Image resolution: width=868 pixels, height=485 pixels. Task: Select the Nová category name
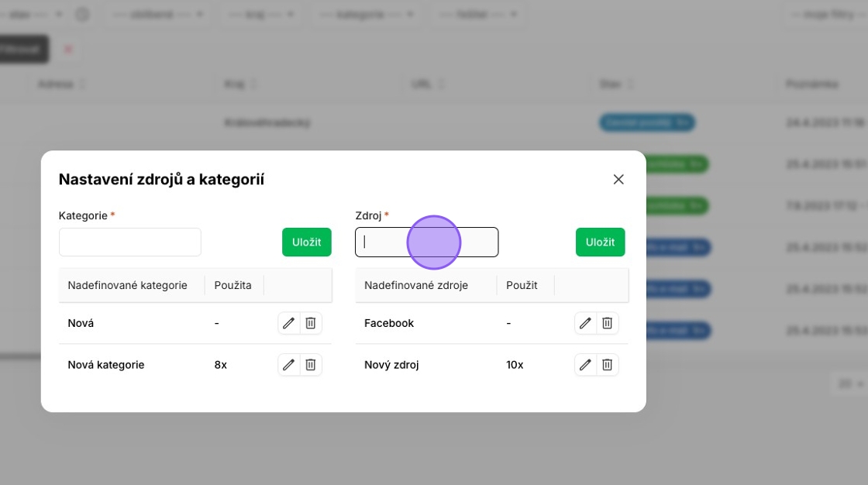(x=81, y=323)
